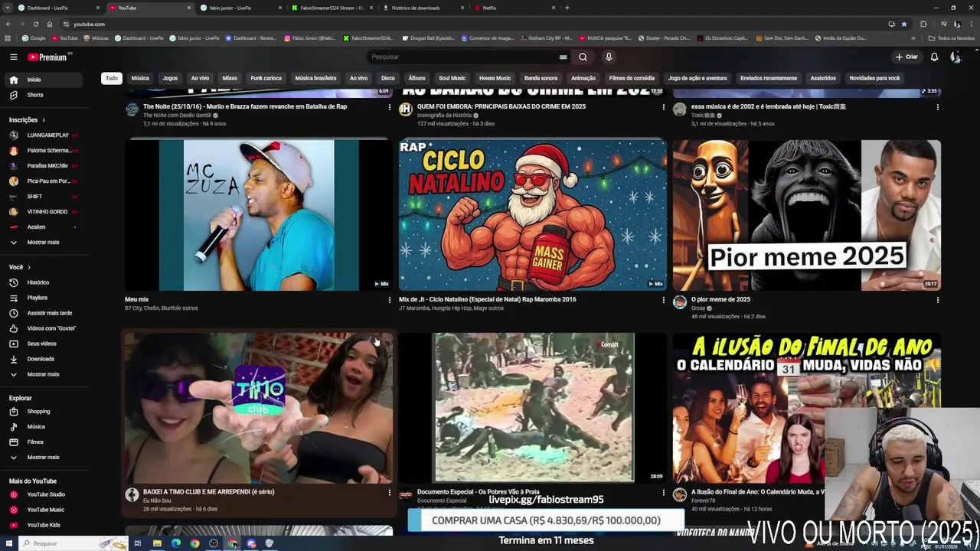
Task: Open the Você section chevron
Action: point(29,267)
